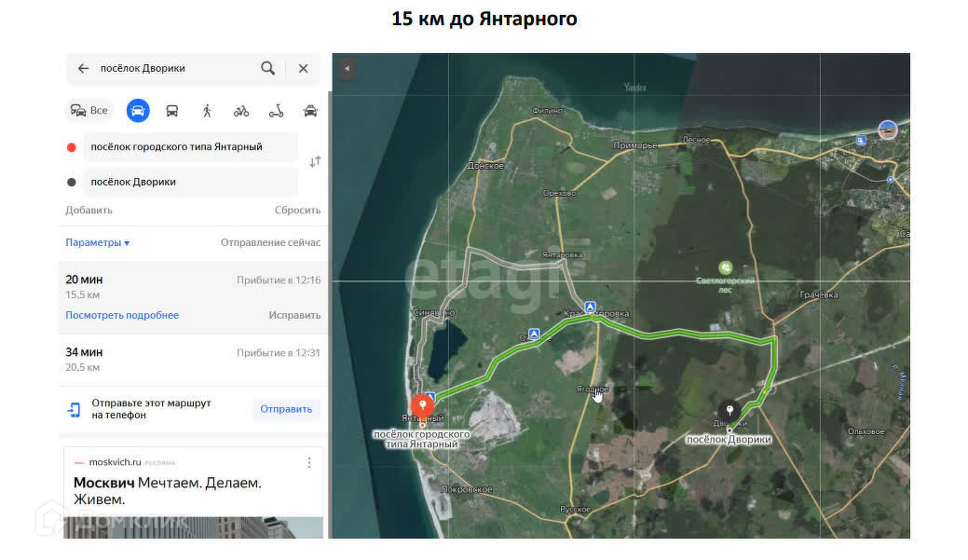Open 'Отправление сейчас' departure time selector

click(x=270, y=242)
